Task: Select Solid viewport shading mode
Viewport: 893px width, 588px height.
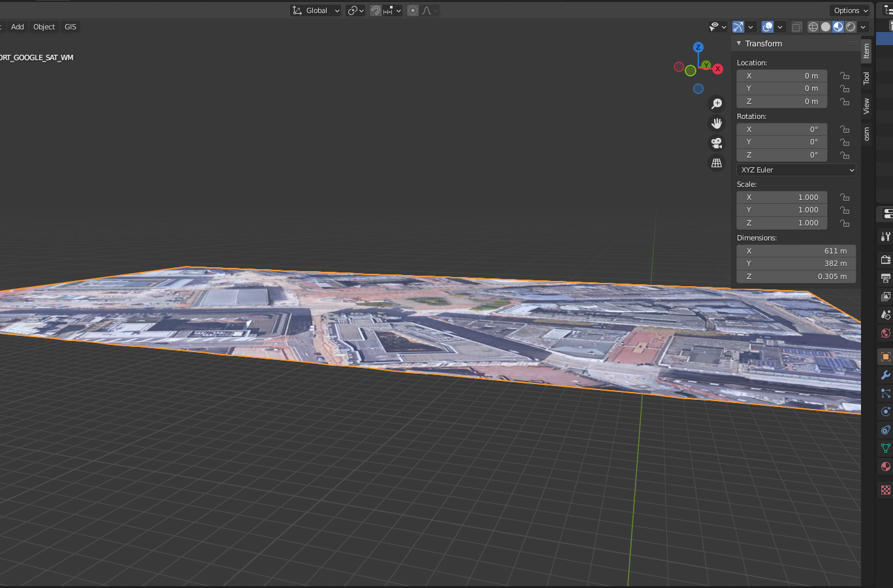Action: (x=825, y=26)
